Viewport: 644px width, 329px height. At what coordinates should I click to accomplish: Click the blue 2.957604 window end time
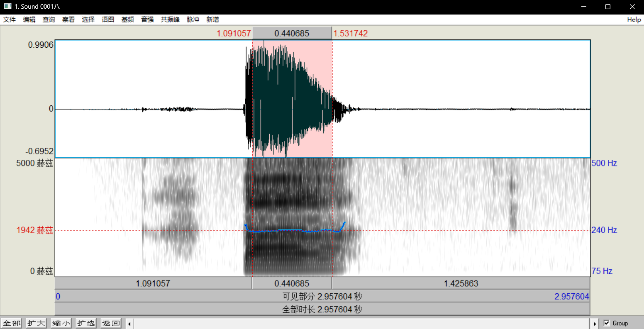[x=572, y=296]
